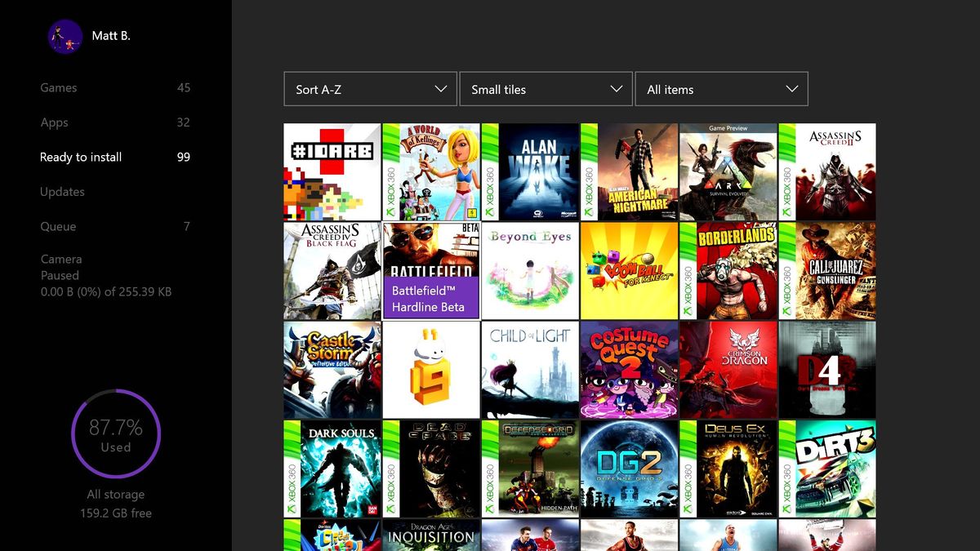The image size is (980, 551).
Task: Select the Dark Souls tile
Action: 332,469
